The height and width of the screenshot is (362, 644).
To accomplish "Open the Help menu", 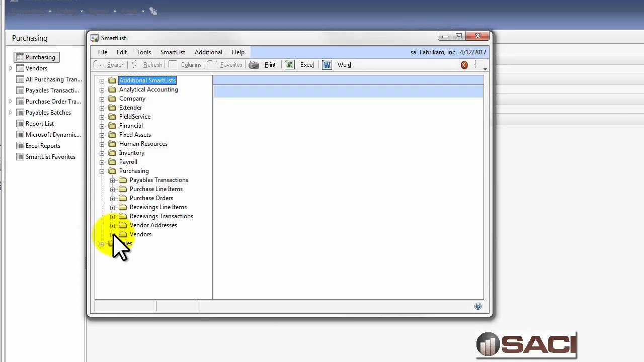I will click(x=238, y=52).
